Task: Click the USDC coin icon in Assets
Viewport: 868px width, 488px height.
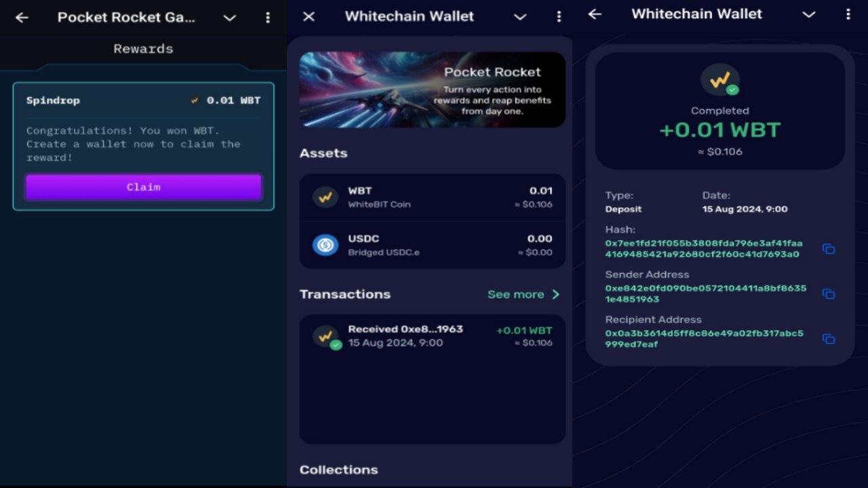Action: (325, 245)
